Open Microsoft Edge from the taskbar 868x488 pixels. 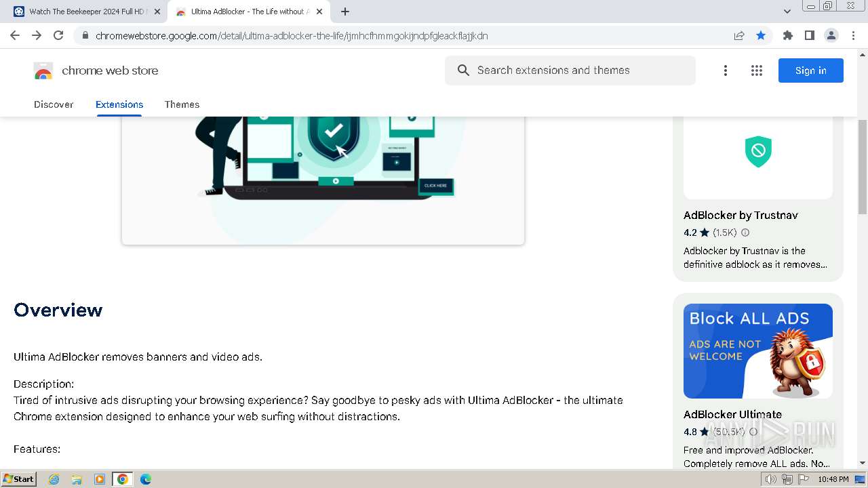pyautogui.click(x=146, y=479)
